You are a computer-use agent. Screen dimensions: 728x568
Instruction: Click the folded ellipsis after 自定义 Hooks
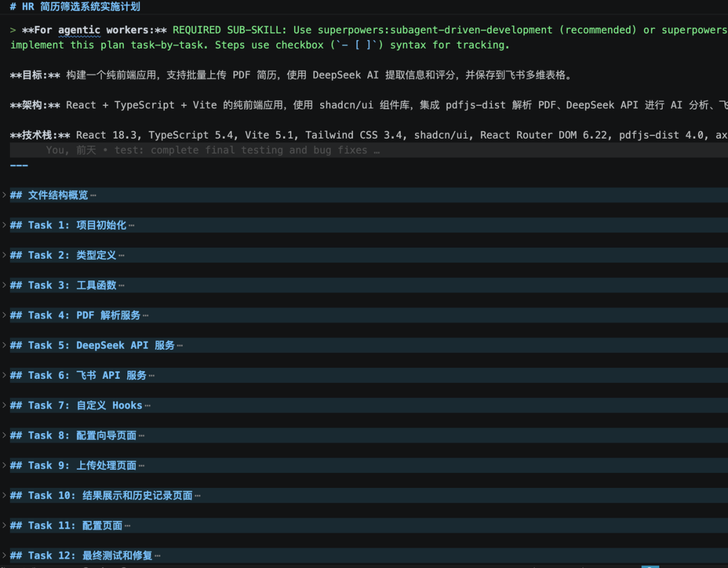point(148,406)
